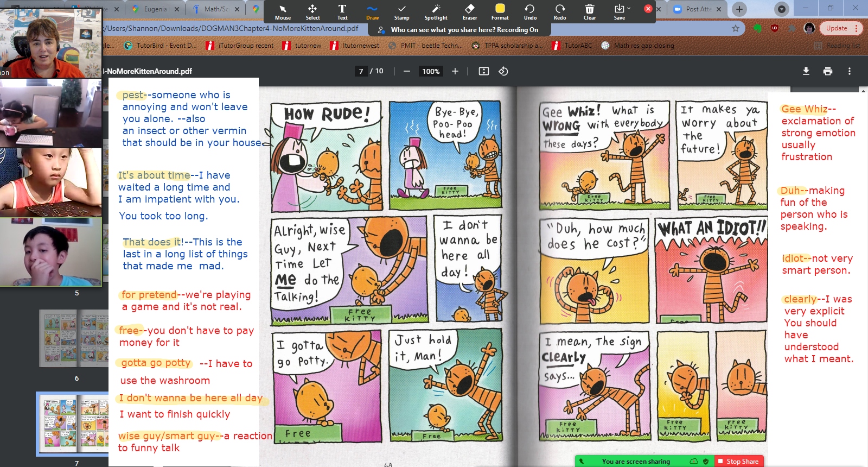Click the PDF page number field
Screen dimensions: 868x467
[361, 71]
